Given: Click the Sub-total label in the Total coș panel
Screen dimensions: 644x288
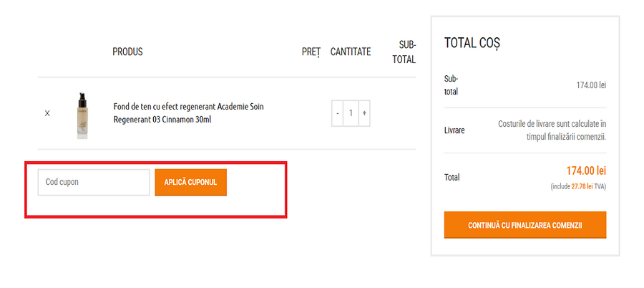Looking at the screenshot, I should pos(452,85).
